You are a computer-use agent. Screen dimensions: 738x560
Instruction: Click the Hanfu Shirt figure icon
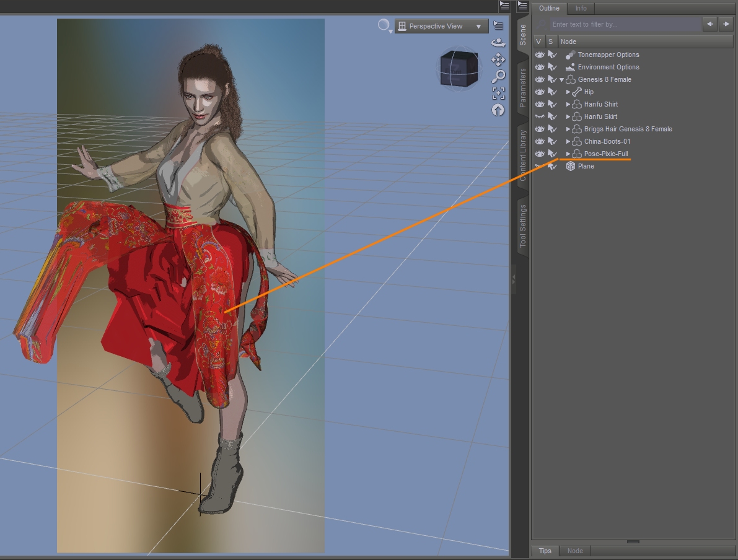click(576, 105)
